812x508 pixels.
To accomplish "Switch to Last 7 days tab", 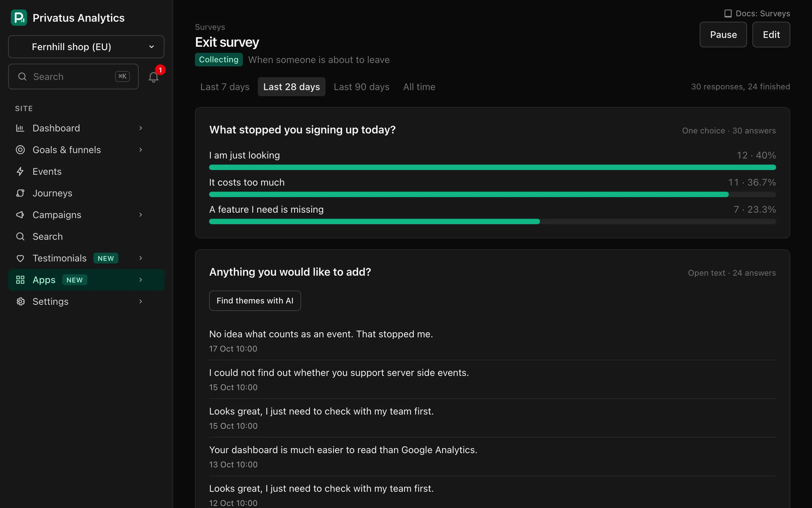I will click(x=225, y=87).
